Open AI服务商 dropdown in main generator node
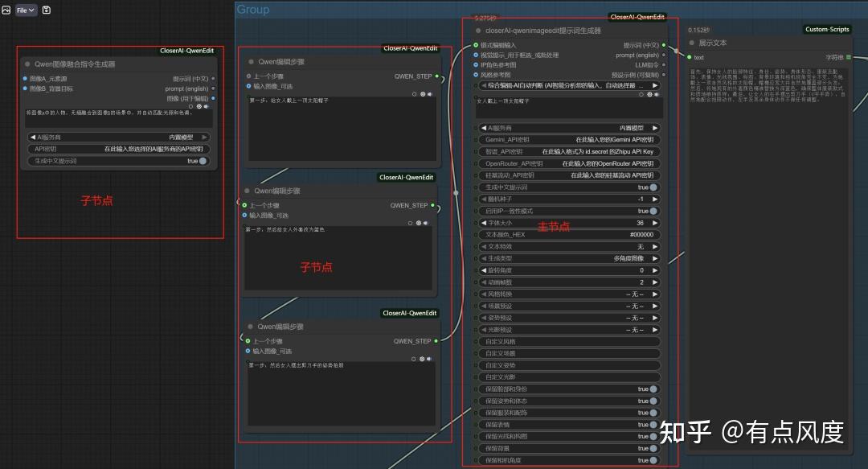Image resolution: width=868 pixels, height=469 pixels. (568, 128)
